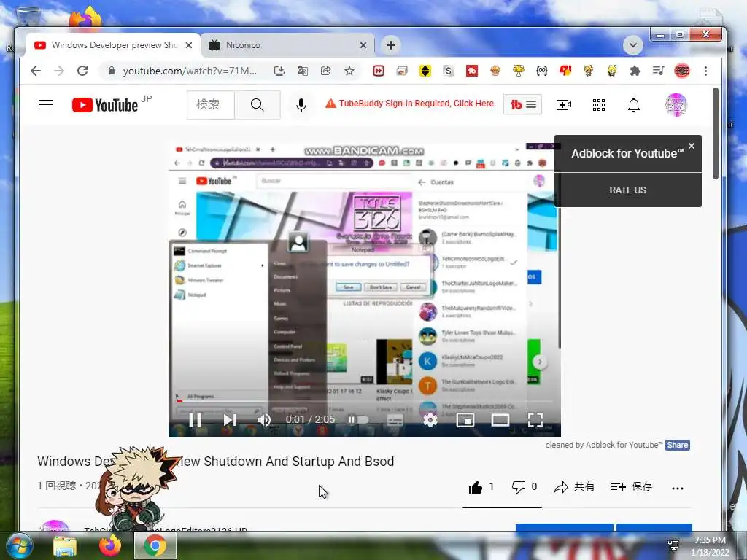The width and height of the screenshot is (747, 560).
Task: Switch to the Niconico tab
Action: point(287,45)
